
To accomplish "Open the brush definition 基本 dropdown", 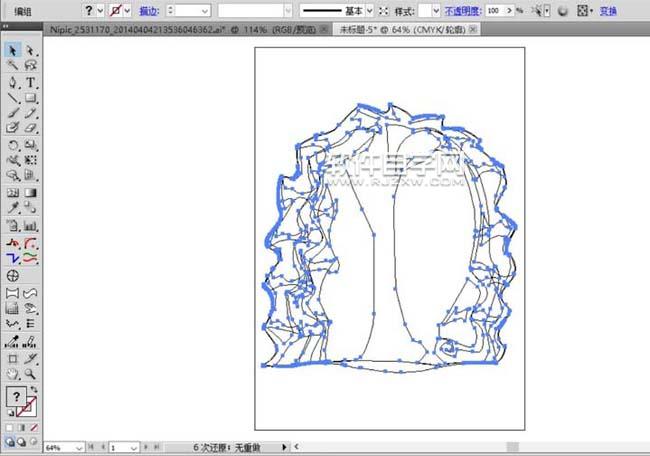I will pos(370,11).
